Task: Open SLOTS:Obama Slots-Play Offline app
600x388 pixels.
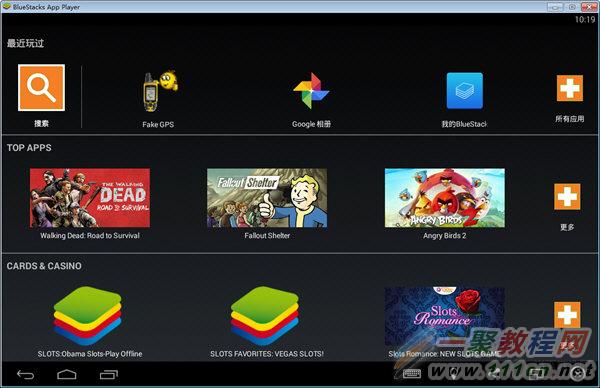Action: [x=88, y=316]
